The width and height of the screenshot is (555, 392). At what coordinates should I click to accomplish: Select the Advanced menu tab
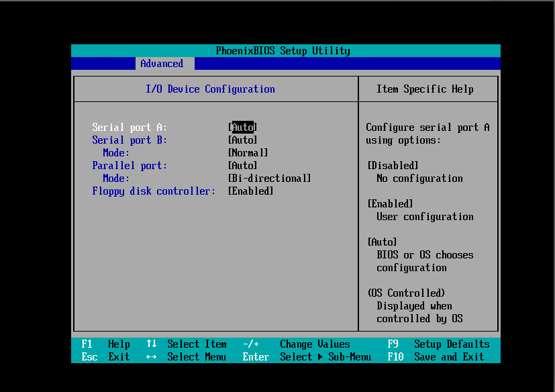click(164, 63)
